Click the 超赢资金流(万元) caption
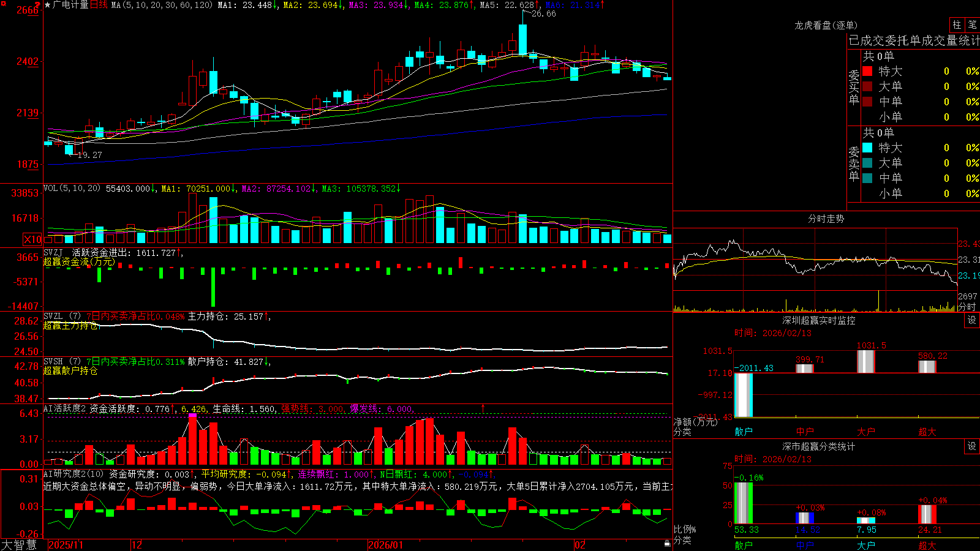Image resolution: width=980 pixels, height=551 pixels. 79,262
